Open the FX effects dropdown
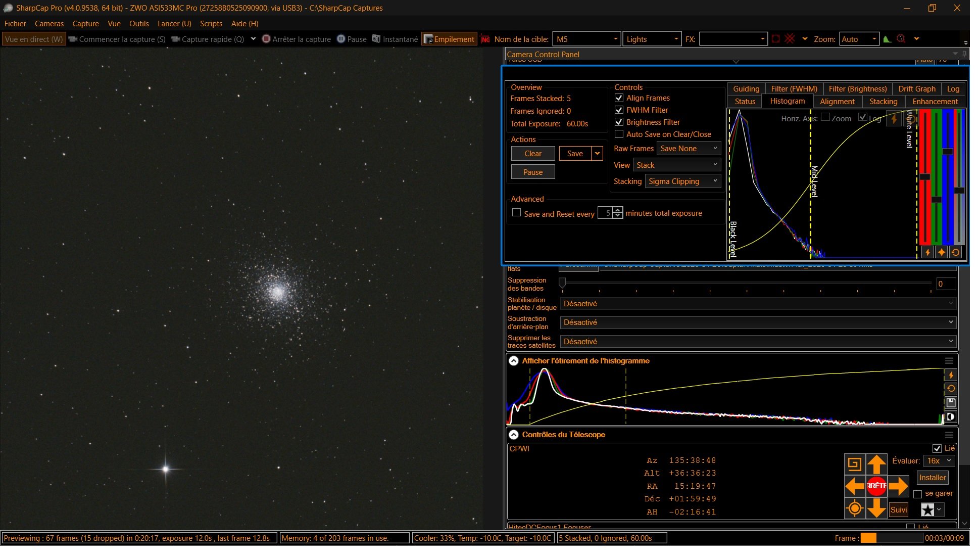The width and height of the screenshot is (980, 560). click(x=733, y=39)
